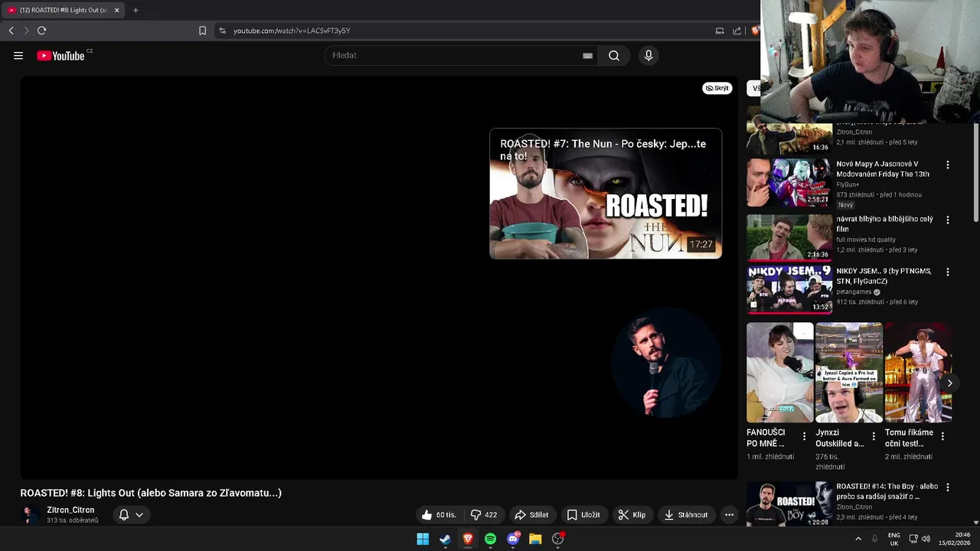This screenshot has width=980, height=551.
Task: Expand hidden system tray icons chevron
Action: coord(858,539)
